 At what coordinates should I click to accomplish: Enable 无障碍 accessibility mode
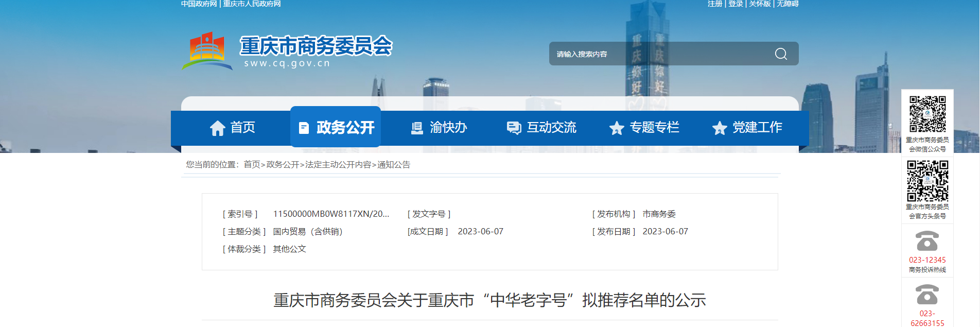pos(787,4)
